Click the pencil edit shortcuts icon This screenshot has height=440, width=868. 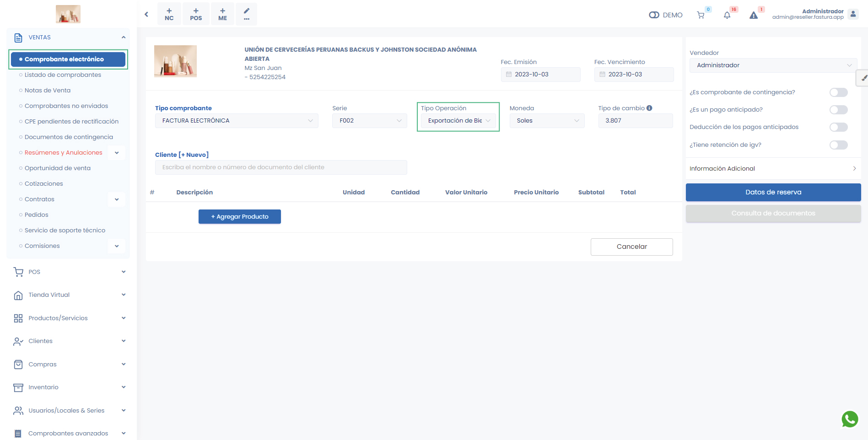247,14
